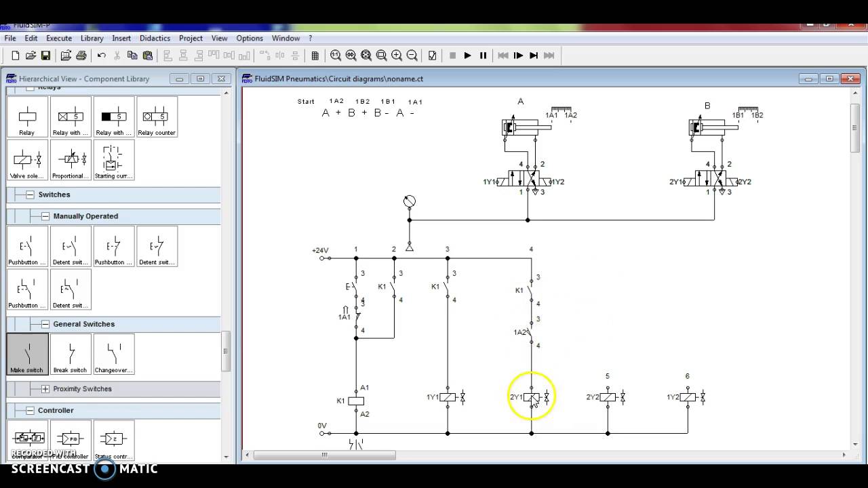Undo the last action via toolbar
The image size is (868, 488).
click(102, 56)
